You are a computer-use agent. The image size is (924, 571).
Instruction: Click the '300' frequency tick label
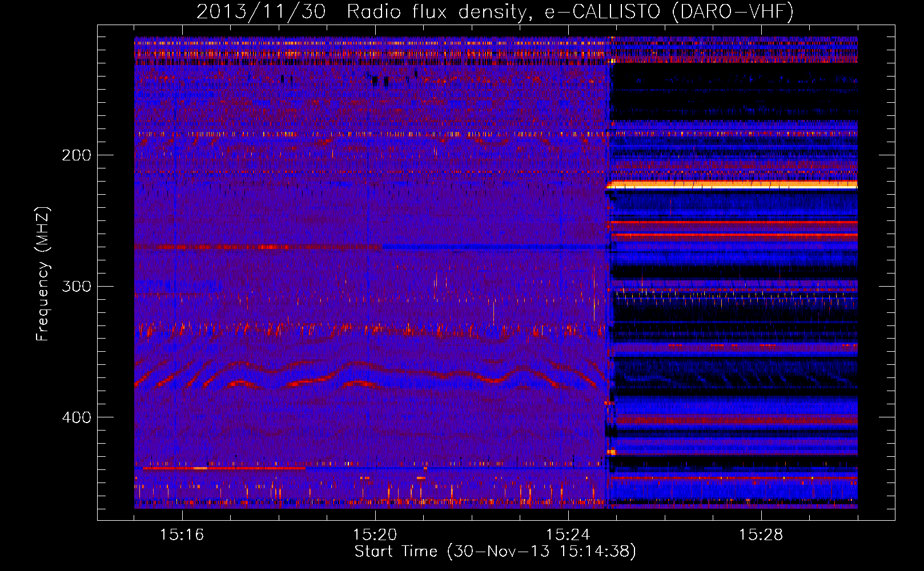[77, 286]
